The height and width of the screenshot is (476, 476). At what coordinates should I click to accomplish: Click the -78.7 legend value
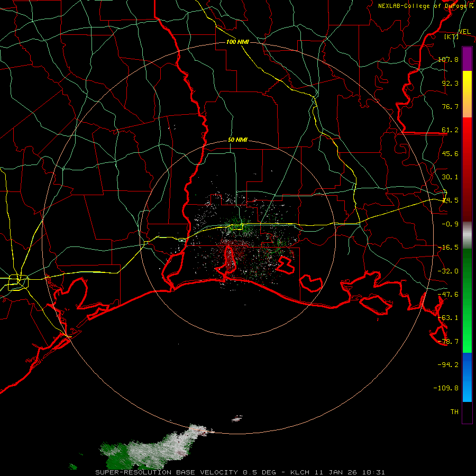point(448,342)
